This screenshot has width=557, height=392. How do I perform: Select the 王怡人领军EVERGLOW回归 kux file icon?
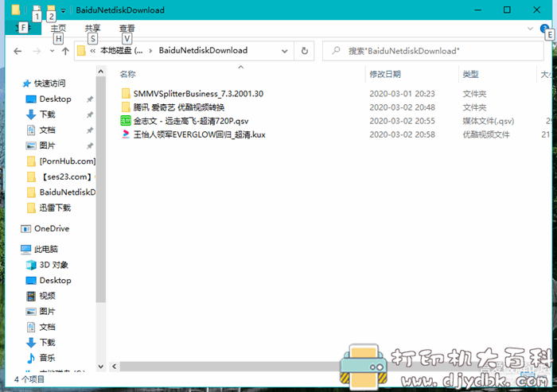click(x=126, y=134)
